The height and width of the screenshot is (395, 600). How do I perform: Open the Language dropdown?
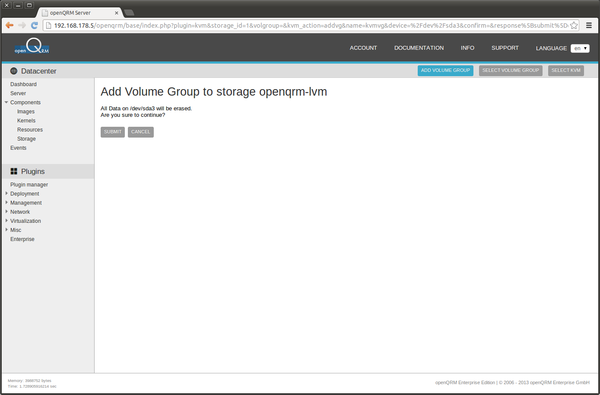coord(580,48)
